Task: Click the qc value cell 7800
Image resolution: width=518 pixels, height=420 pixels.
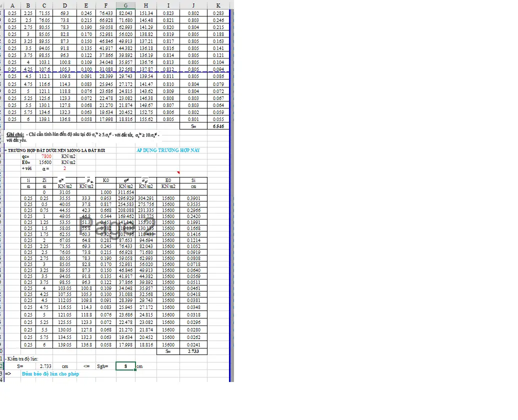Action: [46, 156]
